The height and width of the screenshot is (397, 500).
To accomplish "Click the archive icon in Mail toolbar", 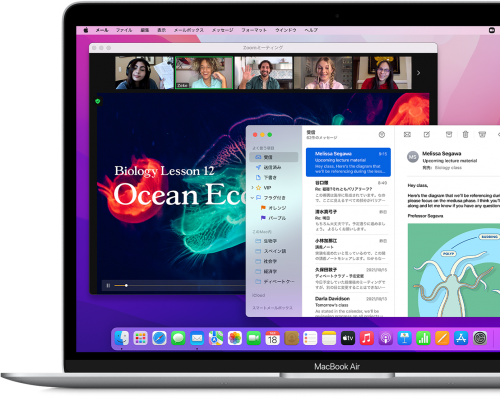I will [449, 134].
